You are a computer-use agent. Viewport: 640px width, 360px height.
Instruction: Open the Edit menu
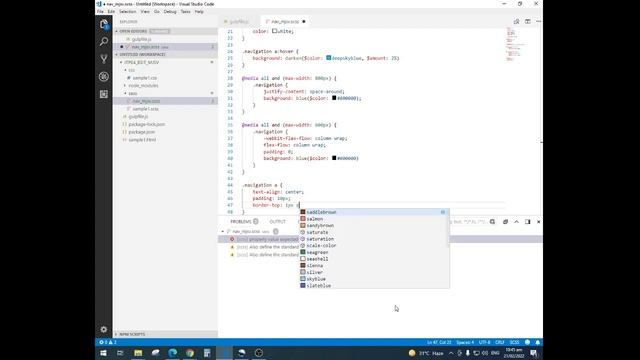click(x=111, y=12)
